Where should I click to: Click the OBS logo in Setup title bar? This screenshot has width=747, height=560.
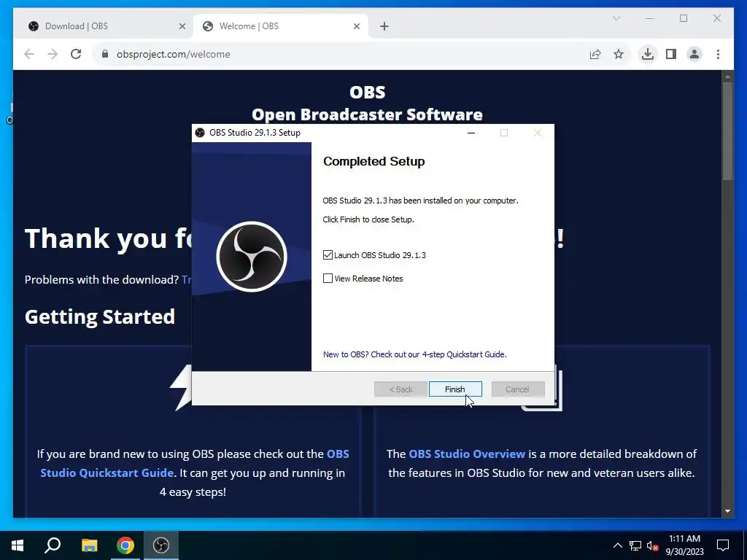(x=200, y=133)
